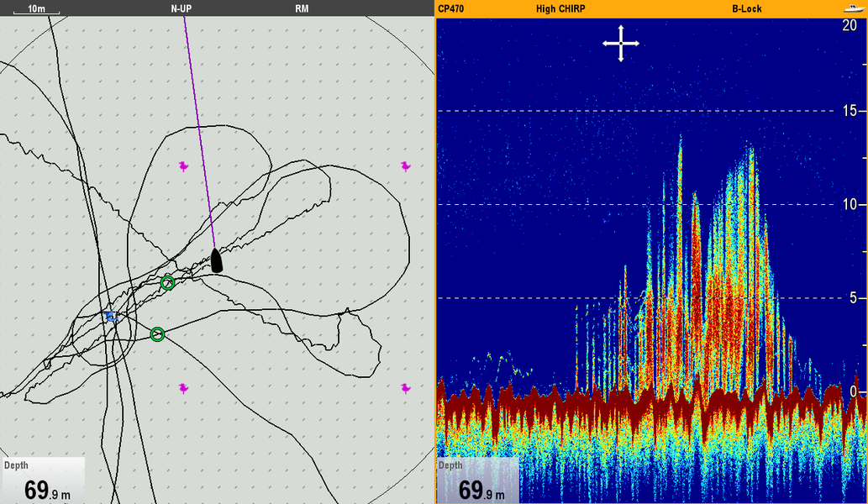Screen dimensions: 868x504
Task: Select the bottom-left pink bird marker
Action: click(183, 388)
